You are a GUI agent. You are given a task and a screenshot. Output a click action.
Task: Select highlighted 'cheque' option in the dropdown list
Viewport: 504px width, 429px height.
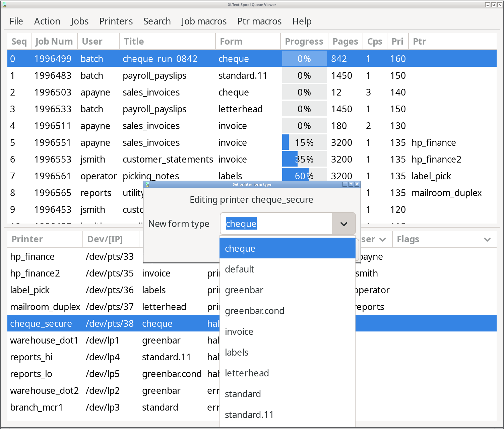tap(288, 248)
